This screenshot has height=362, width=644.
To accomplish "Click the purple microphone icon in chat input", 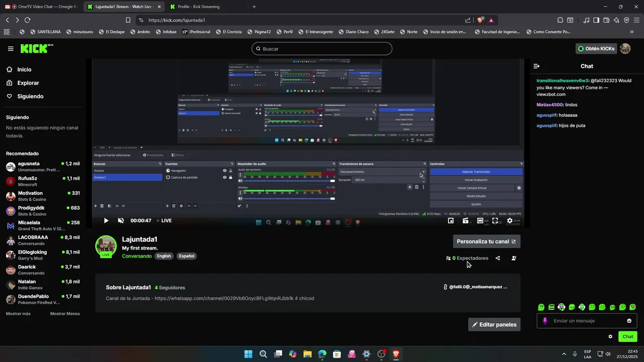I will point(545,321).
